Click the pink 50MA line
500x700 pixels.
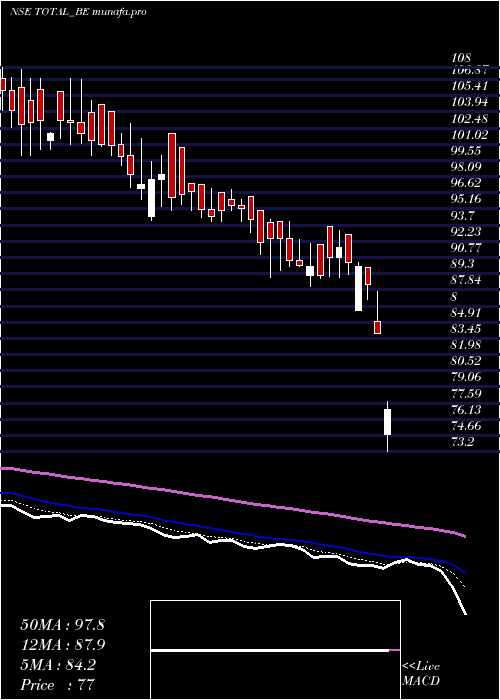(232, 500)
